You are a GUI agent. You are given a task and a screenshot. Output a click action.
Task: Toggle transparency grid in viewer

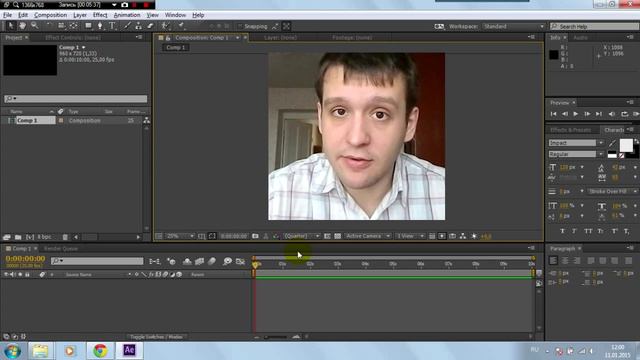tap(338, 236)
